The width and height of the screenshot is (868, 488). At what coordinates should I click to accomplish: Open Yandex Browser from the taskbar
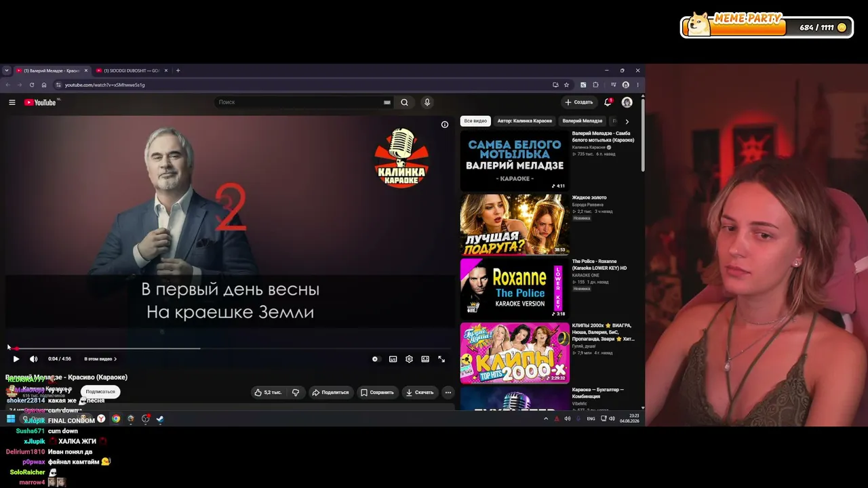(x=101, y=419)
